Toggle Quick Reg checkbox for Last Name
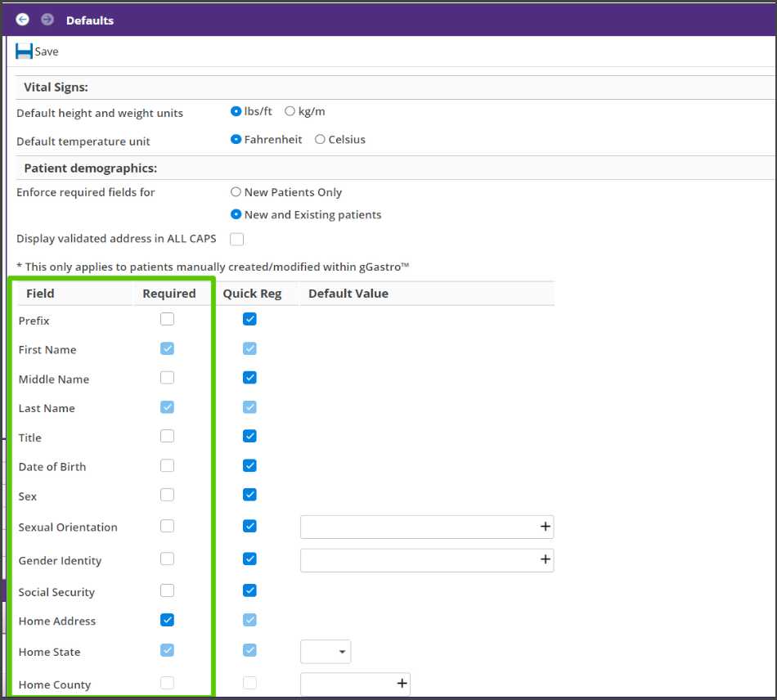777x700 pixels. pos(249,407)
